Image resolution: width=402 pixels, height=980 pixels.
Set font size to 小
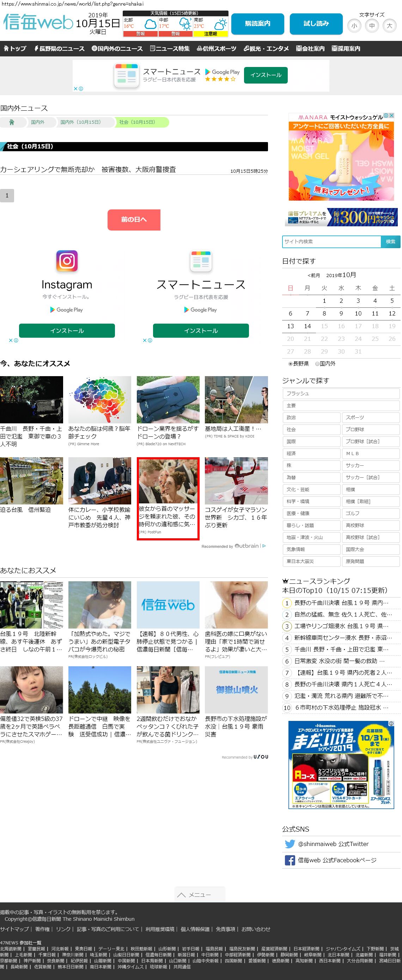click(354, 26)
